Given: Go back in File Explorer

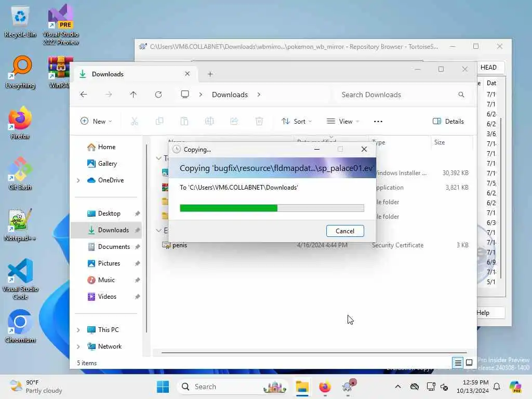Looking at the screenshot, I should (x=84, y=95).
